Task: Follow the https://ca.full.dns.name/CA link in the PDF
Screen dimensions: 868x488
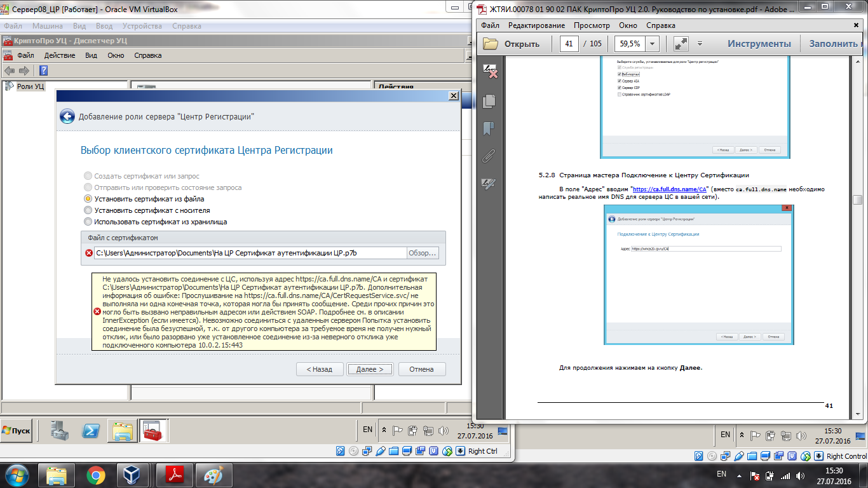Action: click(670, 189)
